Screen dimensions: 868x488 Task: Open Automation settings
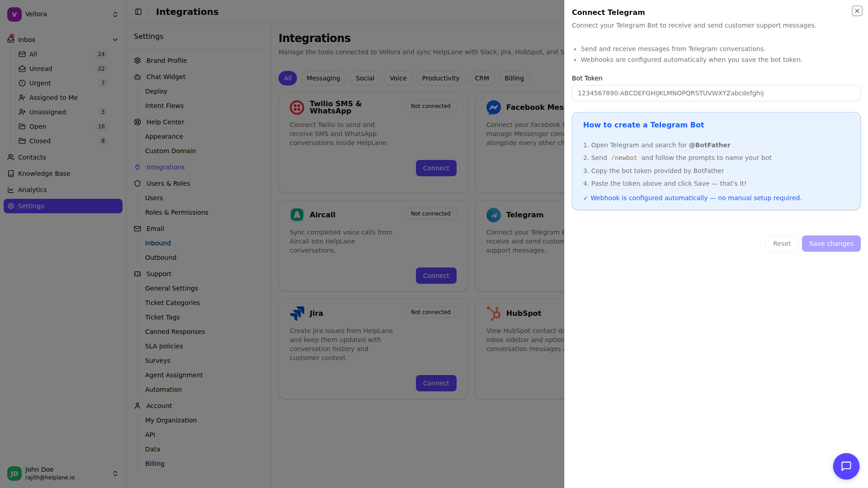click(x=164, y=389)
